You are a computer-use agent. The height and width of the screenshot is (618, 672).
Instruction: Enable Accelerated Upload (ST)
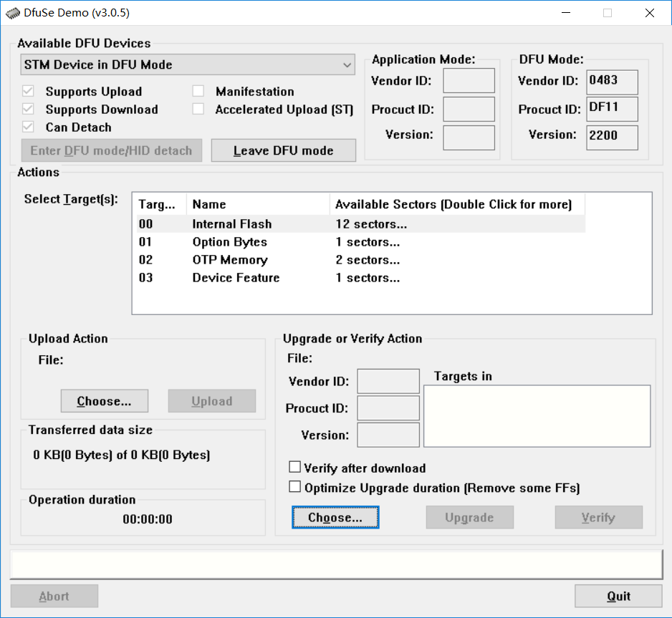198,109
